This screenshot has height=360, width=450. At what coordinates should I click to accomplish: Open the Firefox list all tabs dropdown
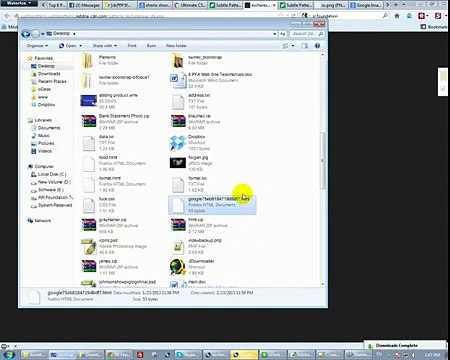point(404,5)
